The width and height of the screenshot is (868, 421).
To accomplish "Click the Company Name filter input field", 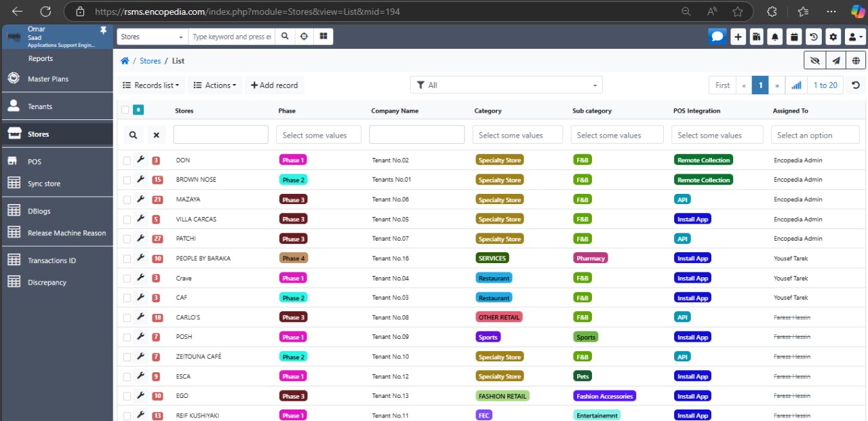I will coord(416,135).
